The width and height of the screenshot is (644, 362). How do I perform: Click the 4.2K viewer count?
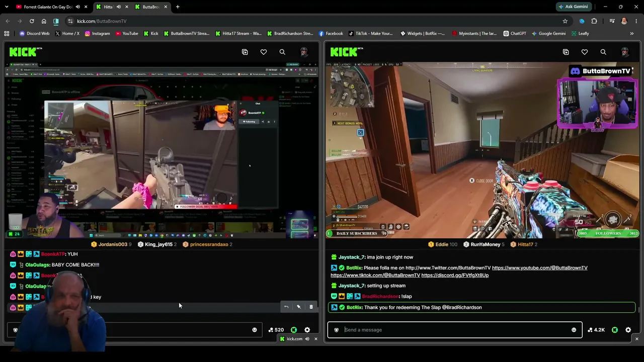[596, 330]
